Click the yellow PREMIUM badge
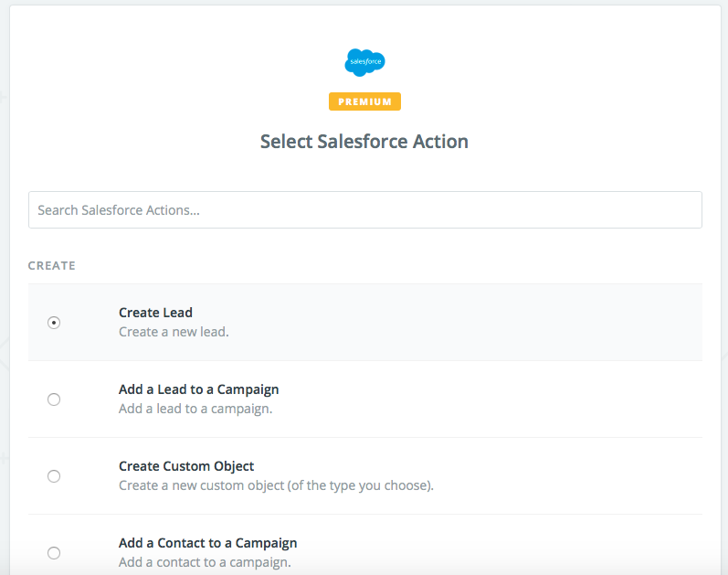The width and height of the screenshot is (728, 575). (364, 101)
